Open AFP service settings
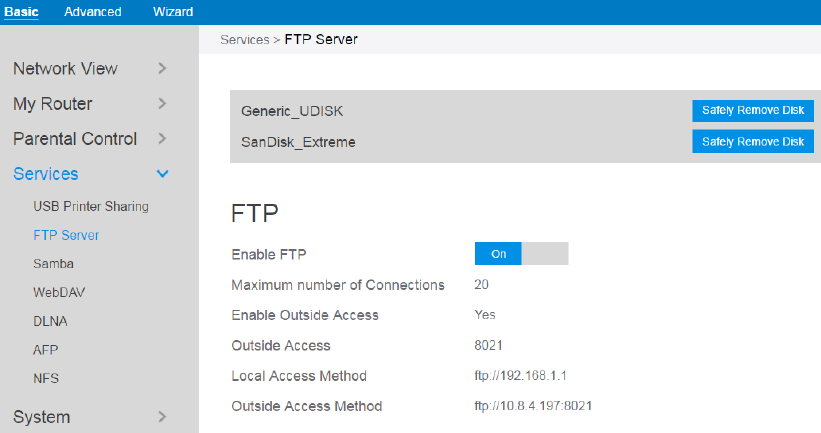Screen dimensions: 821x433 coord(45,350)
